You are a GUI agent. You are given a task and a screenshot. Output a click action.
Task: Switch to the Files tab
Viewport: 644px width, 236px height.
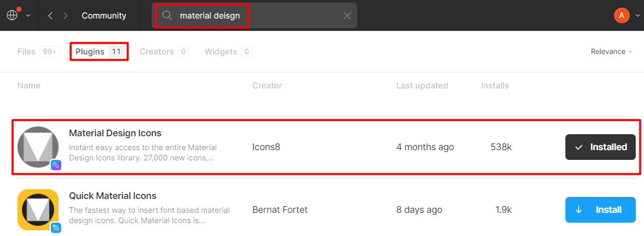tap(27, 51)
